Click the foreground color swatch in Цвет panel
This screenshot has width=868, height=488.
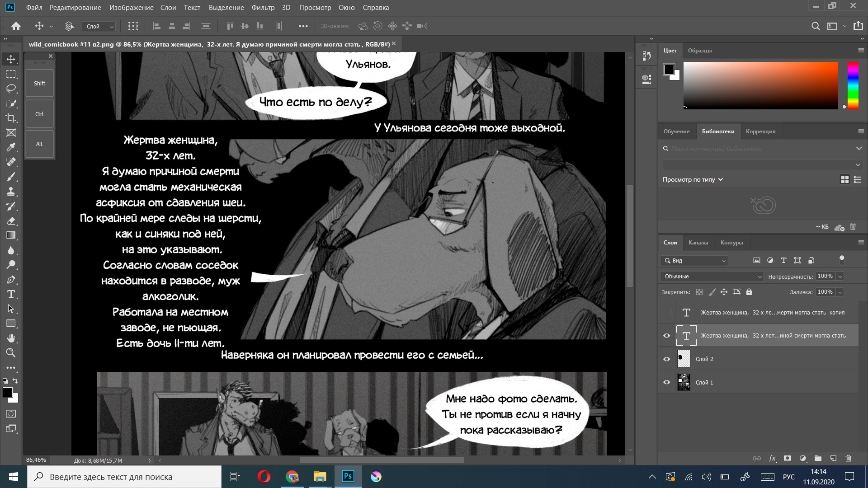669,70
